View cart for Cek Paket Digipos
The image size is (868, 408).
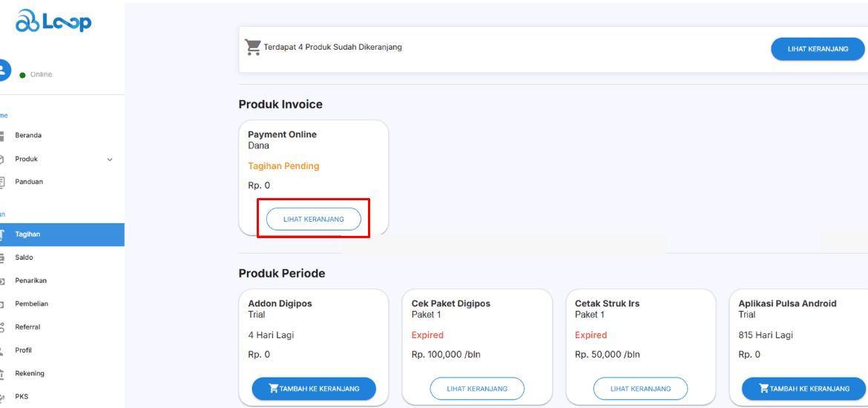pos(476,389)
